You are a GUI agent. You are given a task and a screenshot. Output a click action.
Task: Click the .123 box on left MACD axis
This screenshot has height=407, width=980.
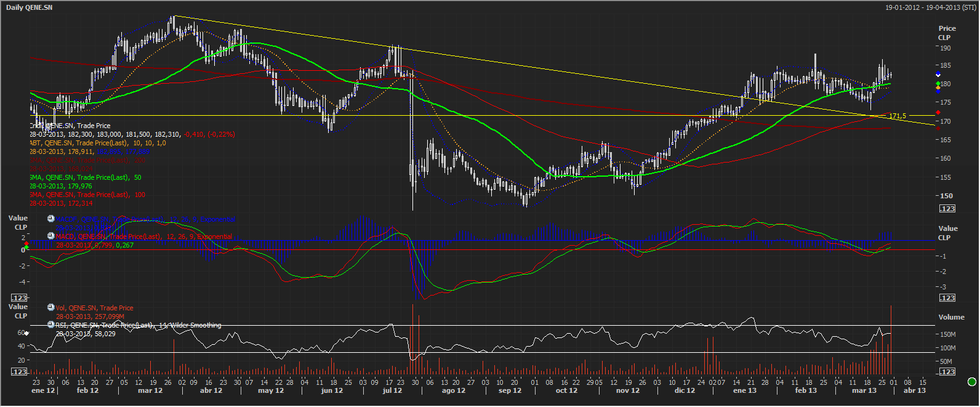[20, 297]
